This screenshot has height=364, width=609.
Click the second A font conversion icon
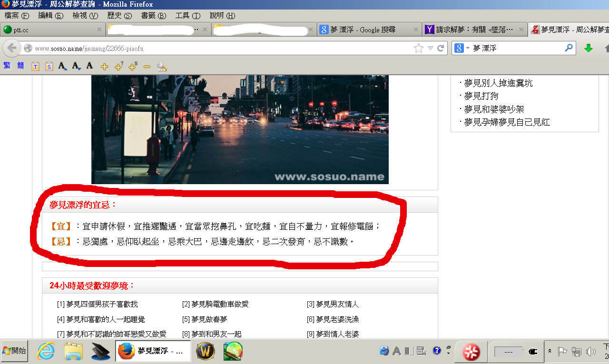coord(77,67)
